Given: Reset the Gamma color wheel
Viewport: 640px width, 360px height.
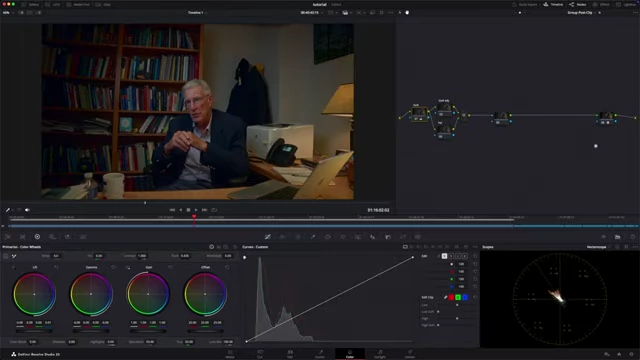Looking at the screenshot, I should [113, 267].
